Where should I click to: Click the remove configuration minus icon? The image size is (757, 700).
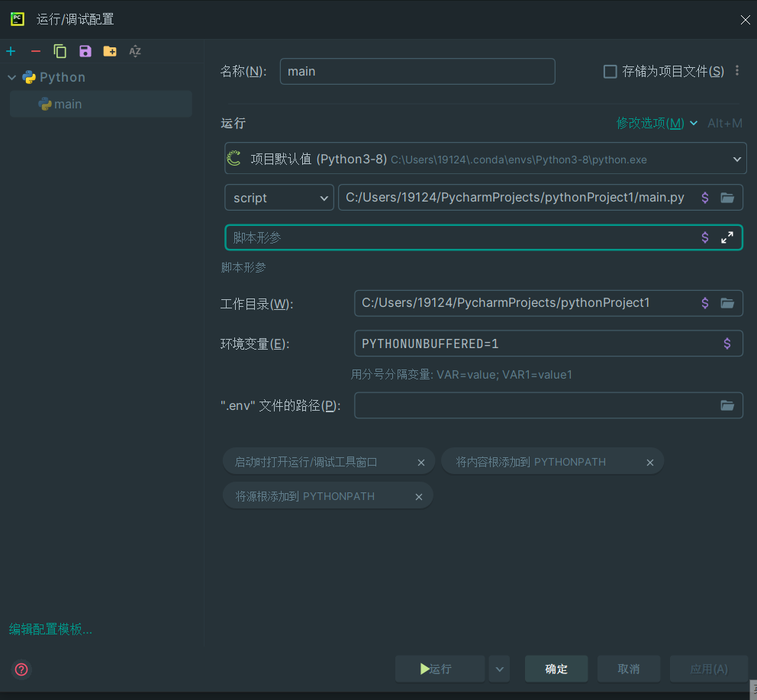pos(35,51)
